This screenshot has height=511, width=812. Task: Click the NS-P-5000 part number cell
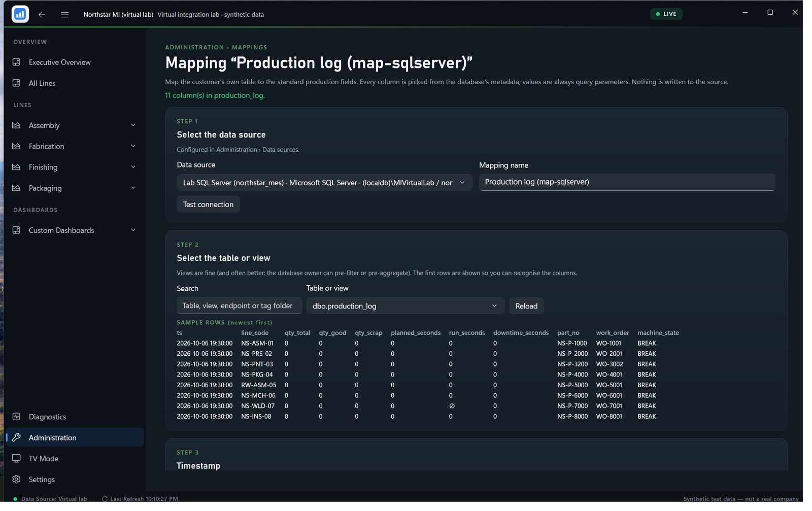tap(572, 385)
